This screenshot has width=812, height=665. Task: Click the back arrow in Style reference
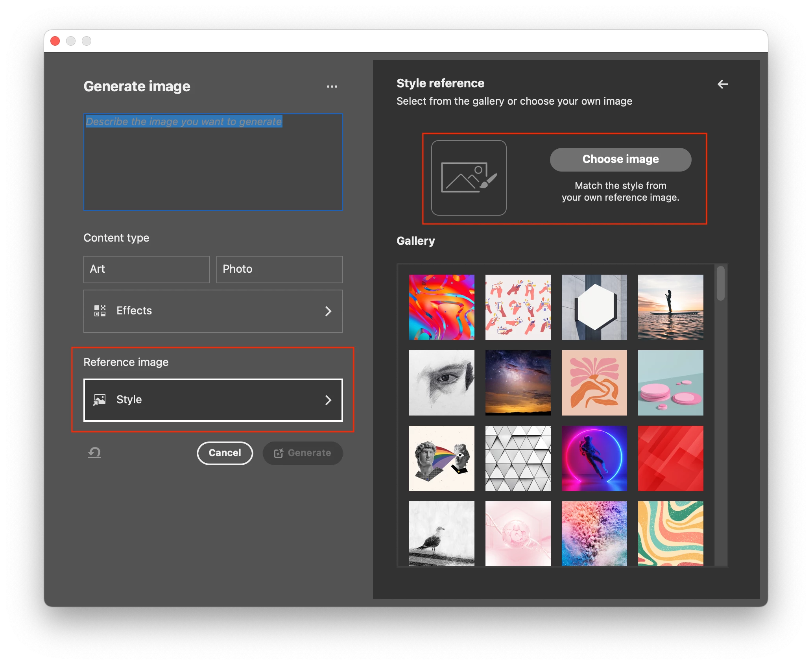click(x=722, y=84)
